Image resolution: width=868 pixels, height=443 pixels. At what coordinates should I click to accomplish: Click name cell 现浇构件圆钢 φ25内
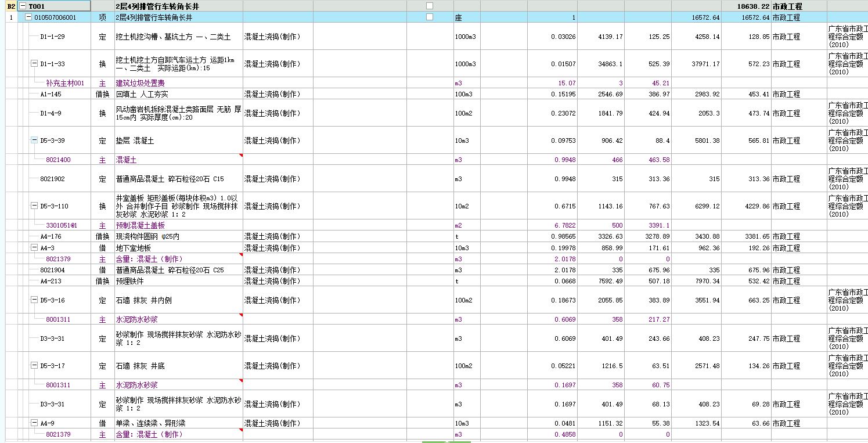click(x=147, y=236)
